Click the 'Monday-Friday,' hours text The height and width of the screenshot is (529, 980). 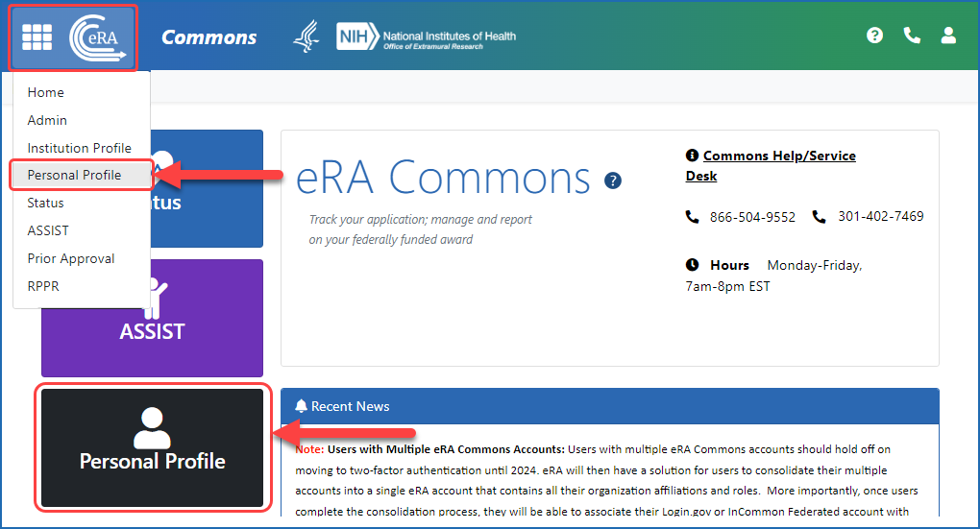point(815,265)
